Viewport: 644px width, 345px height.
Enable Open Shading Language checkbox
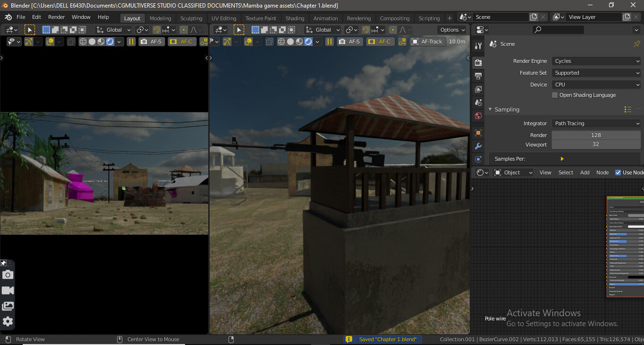(x=555, y=95)
